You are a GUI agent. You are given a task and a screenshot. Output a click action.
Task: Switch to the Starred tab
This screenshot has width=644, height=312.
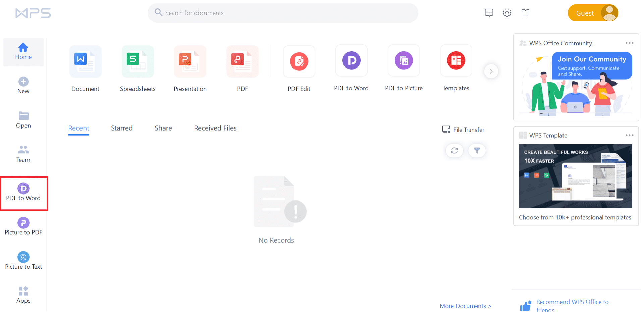tap(122, 128)
